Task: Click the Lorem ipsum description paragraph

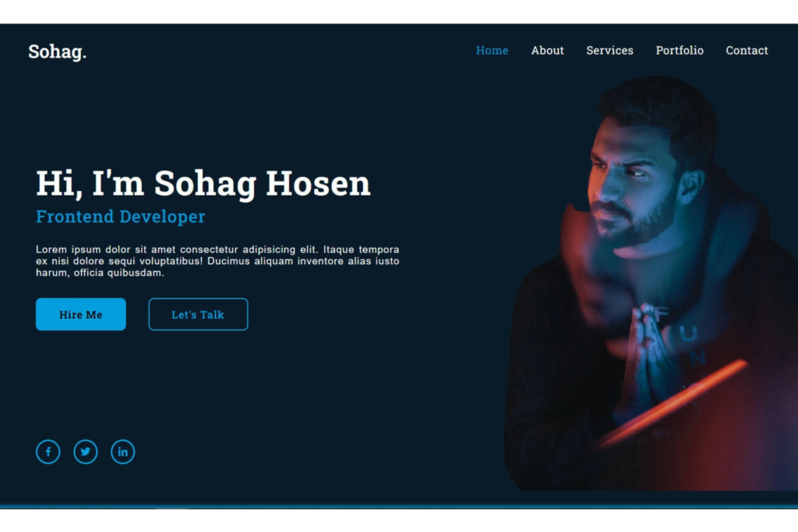Action: (217, 261)
